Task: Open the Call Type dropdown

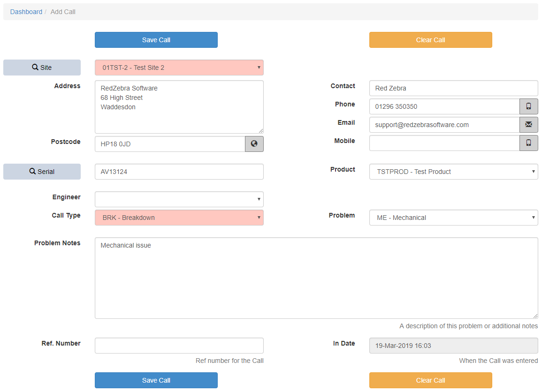Action: [x=179, y=218]
